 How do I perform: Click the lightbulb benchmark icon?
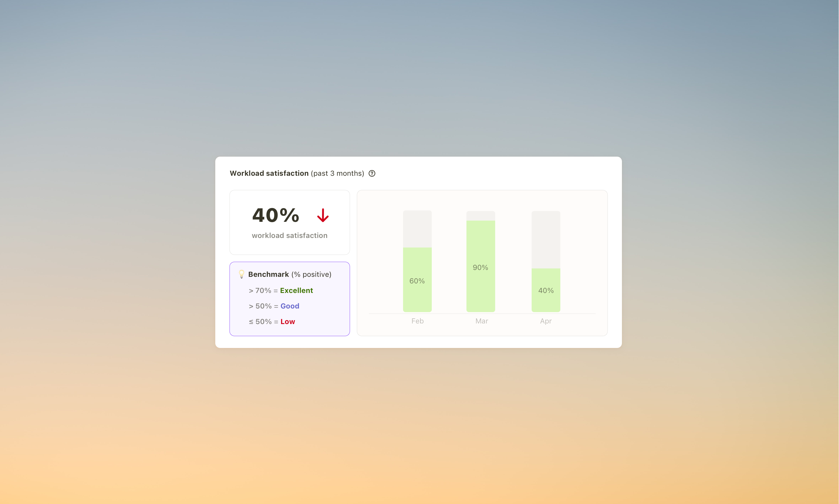click(x=241, y=274)
